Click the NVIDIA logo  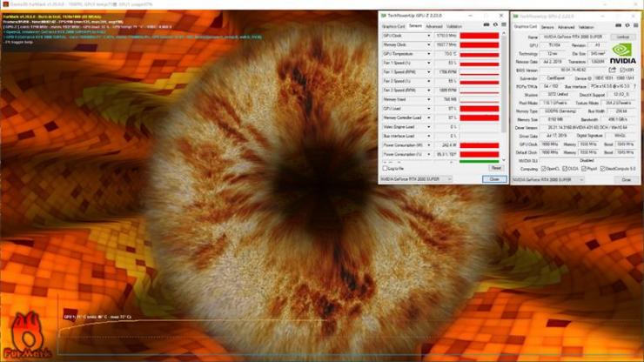pyautogui.click(x=622, y=54)
